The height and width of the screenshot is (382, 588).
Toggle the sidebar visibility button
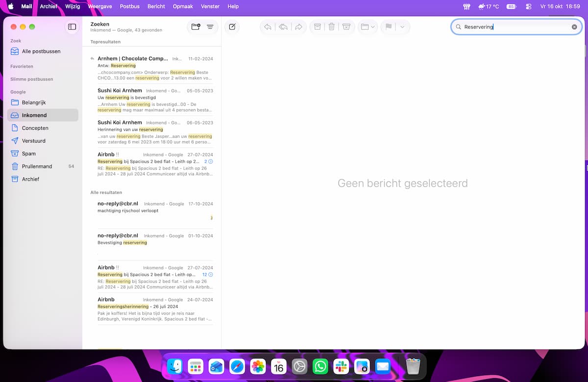(72, 27)
